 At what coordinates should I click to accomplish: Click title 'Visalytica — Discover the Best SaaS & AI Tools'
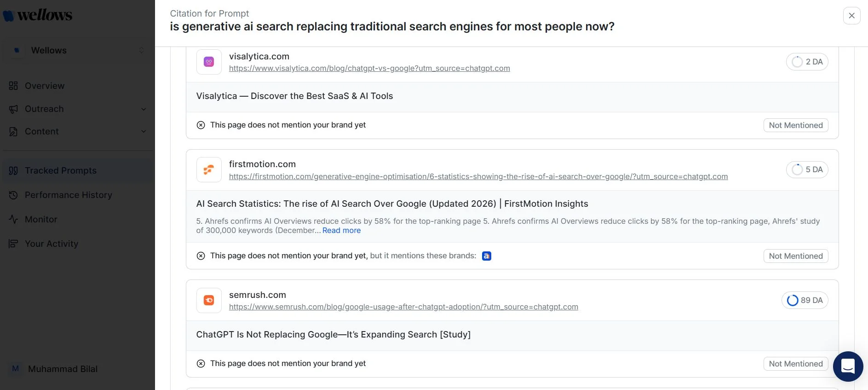(x=294, y=96)
